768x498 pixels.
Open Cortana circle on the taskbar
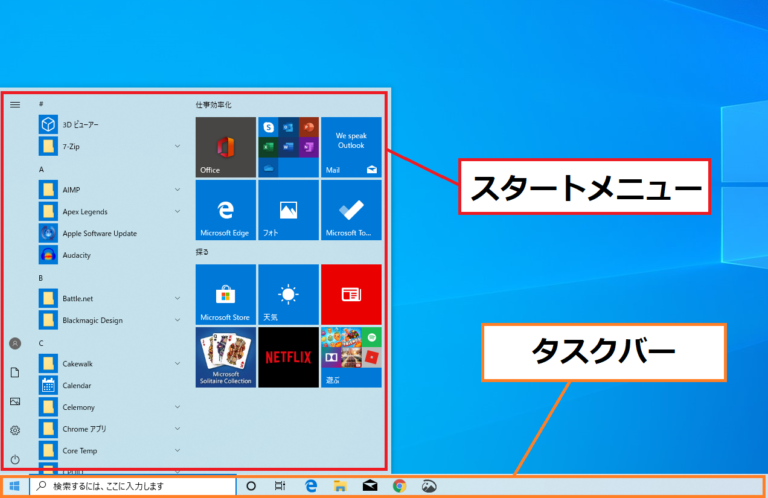tap(251, 486)
